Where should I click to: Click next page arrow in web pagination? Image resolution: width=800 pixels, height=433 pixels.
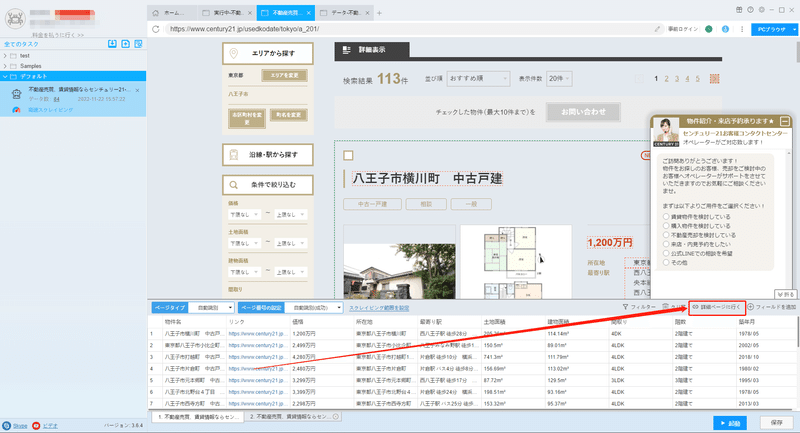coord(714,79)
